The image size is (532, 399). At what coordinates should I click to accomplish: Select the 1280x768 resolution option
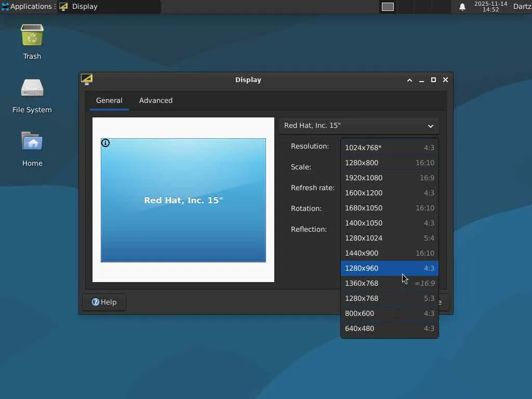pos(390,298)
